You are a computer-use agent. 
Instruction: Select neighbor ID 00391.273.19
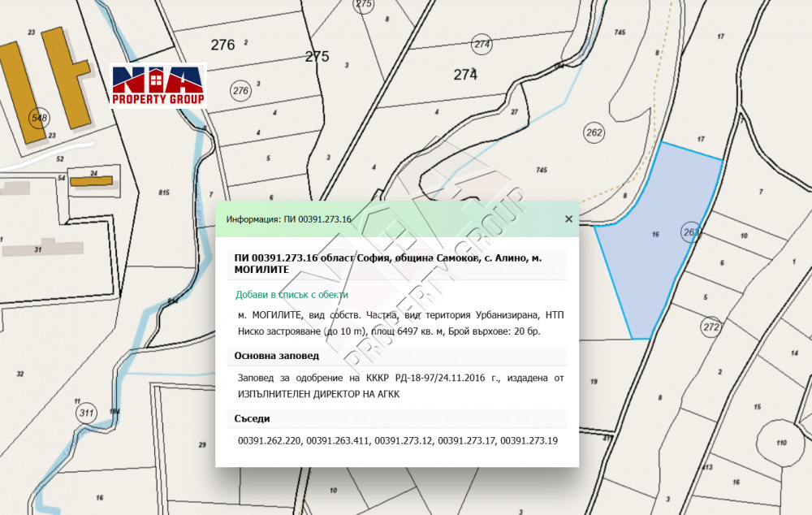click(x=529, y=441)
